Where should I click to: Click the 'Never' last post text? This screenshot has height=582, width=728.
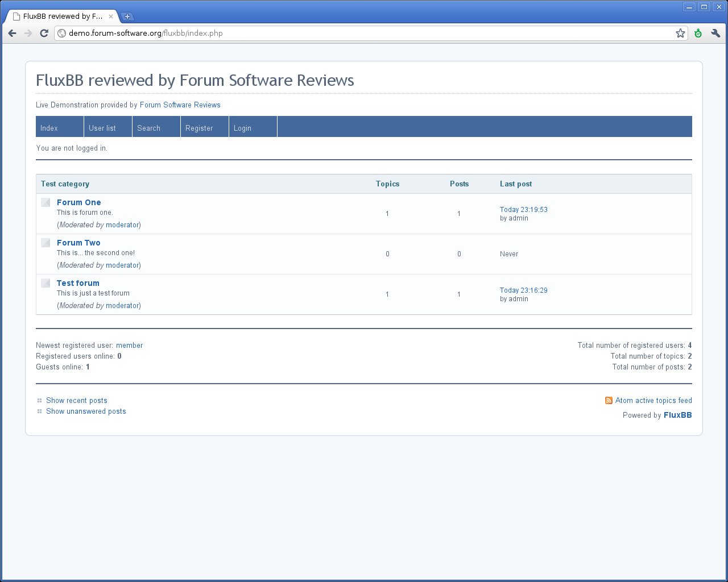click(x=509, y=254)
